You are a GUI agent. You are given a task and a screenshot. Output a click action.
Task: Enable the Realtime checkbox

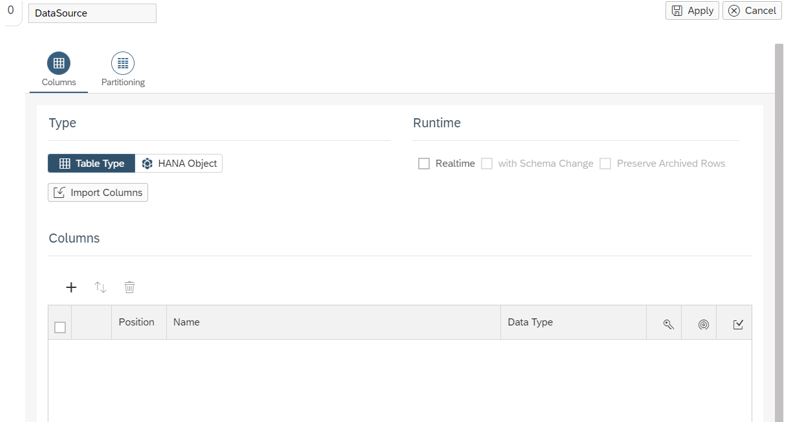tap(423, 163)
